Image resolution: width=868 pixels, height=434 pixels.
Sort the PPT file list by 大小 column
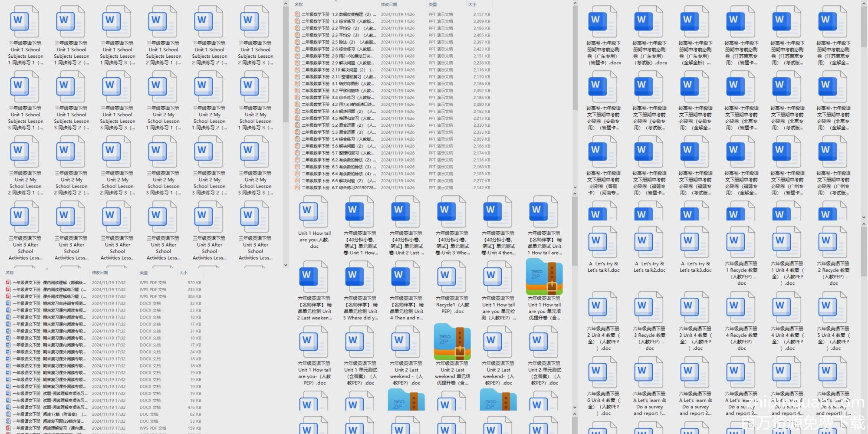click(472, 4)
